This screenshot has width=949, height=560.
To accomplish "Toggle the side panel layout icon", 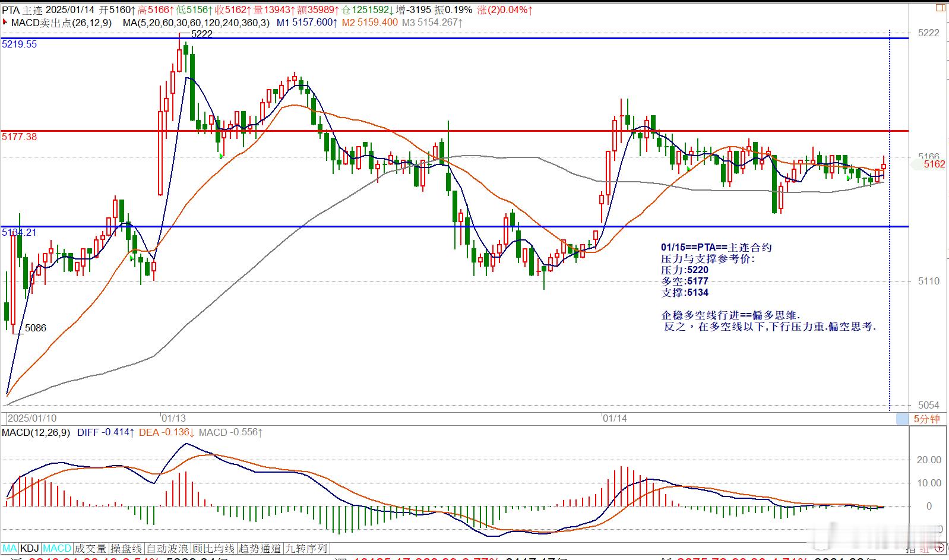I will pos(940,8).
